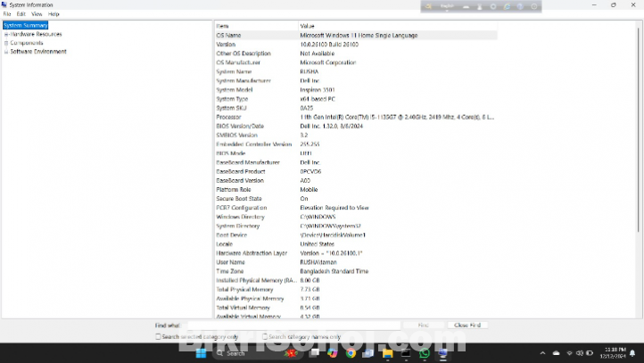Toggle Search category names only checkbox
The width and height of the screenshot is (644, 363).
tap(265, 337)
